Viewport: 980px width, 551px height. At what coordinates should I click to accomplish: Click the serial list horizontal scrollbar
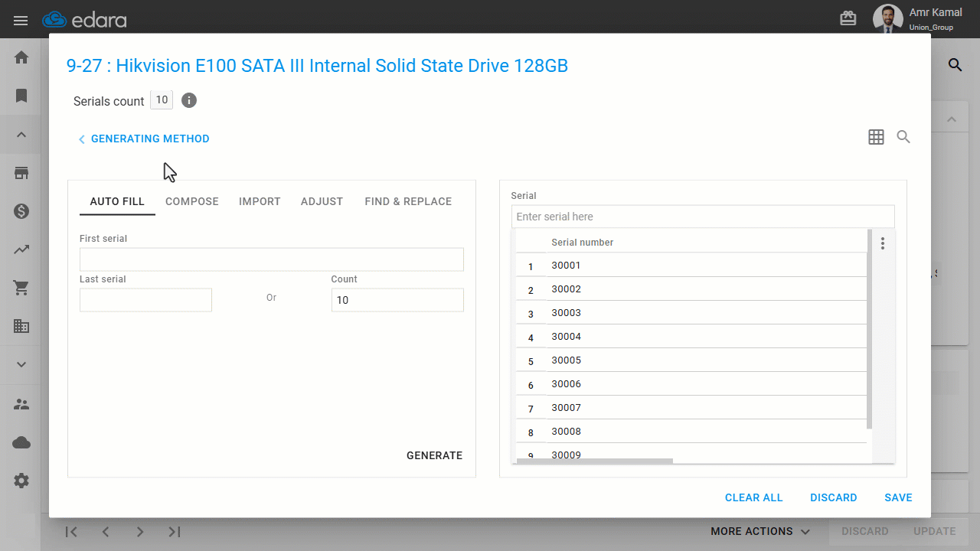594,461
